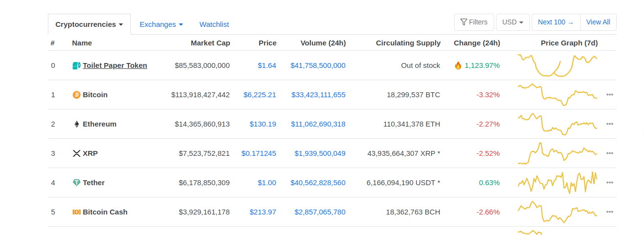Open the Exchanges dropdown menu
Image resolution: width=644 pixels, height=235 pixels.
pos(161,24)
